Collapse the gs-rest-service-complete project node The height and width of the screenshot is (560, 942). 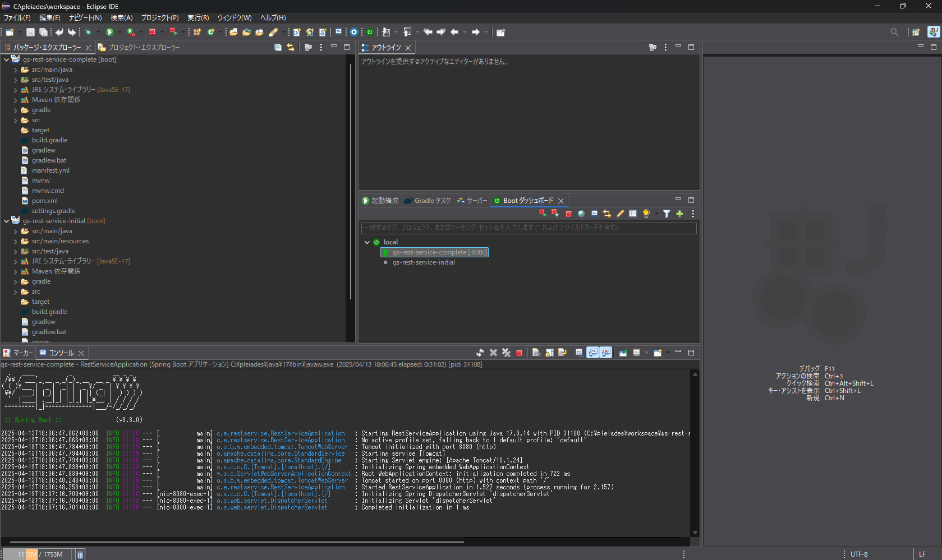pyautogui.click(x=6, y=59)
